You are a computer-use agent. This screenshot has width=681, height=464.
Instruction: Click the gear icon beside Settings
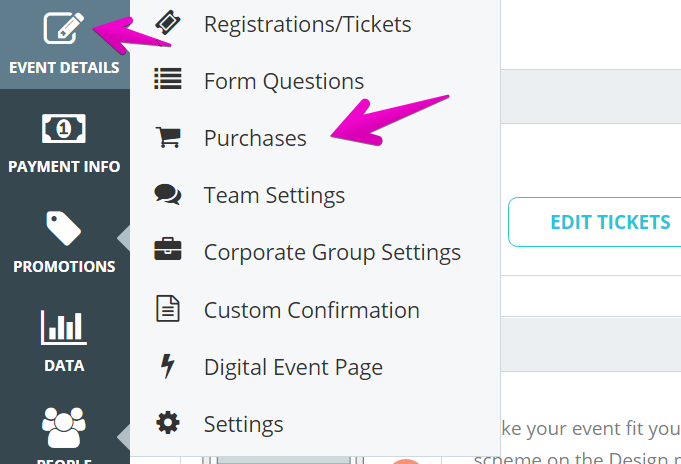pos(168,423)
